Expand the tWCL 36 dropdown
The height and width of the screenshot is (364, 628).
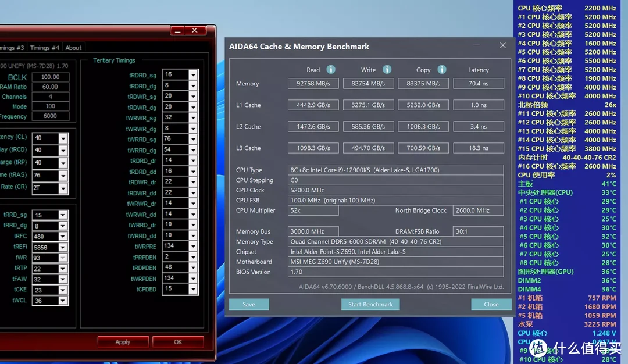pos(62,301)
